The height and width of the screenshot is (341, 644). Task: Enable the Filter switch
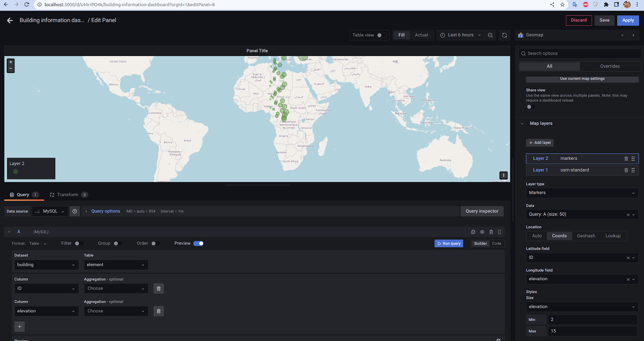click(x=79, y=244)
